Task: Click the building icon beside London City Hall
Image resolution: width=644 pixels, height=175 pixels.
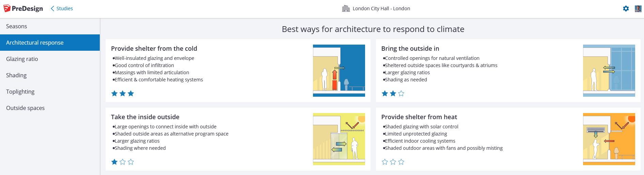Action: (x=346, y=9)
